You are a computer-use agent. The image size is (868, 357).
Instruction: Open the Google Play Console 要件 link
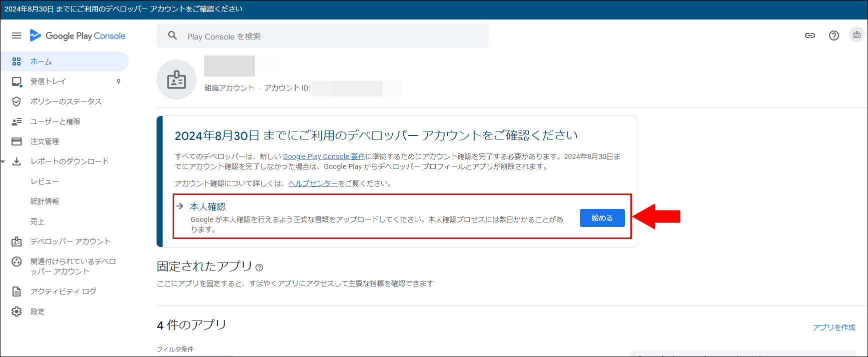point(324,156)
